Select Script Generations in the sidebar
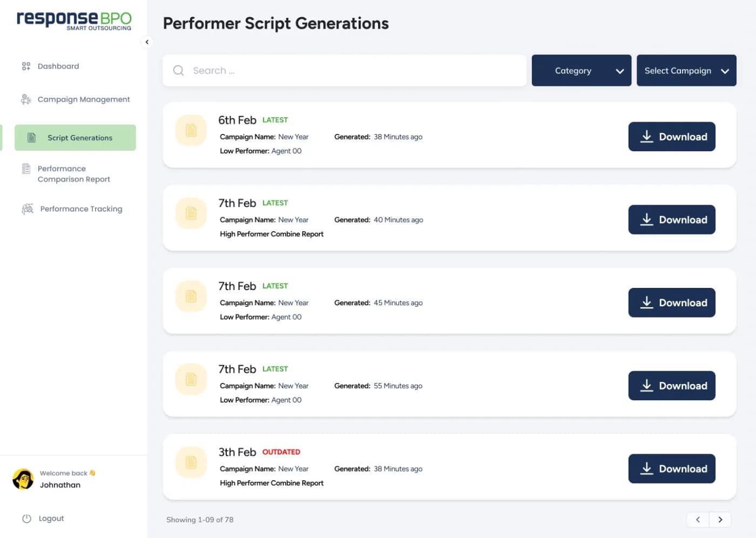This screenshot has height=538, width=756. tap(75, 138)
